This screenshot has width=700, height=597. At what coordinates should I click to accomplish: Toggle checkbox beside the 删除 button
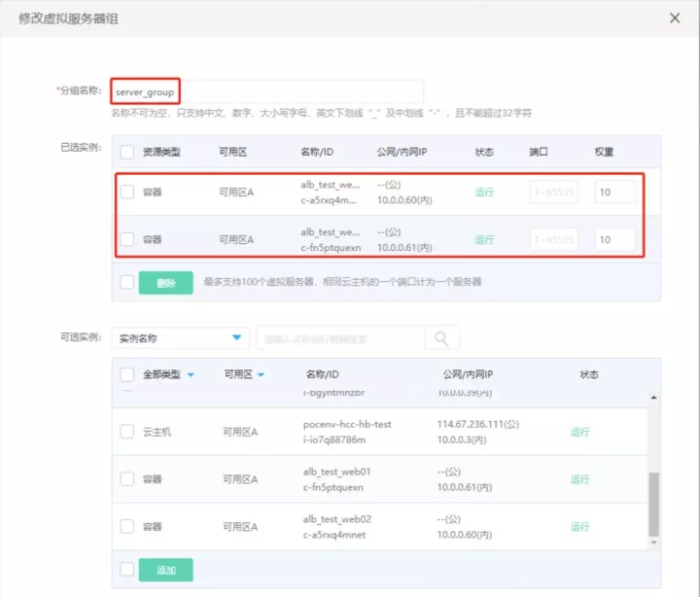tap(126, 282)
